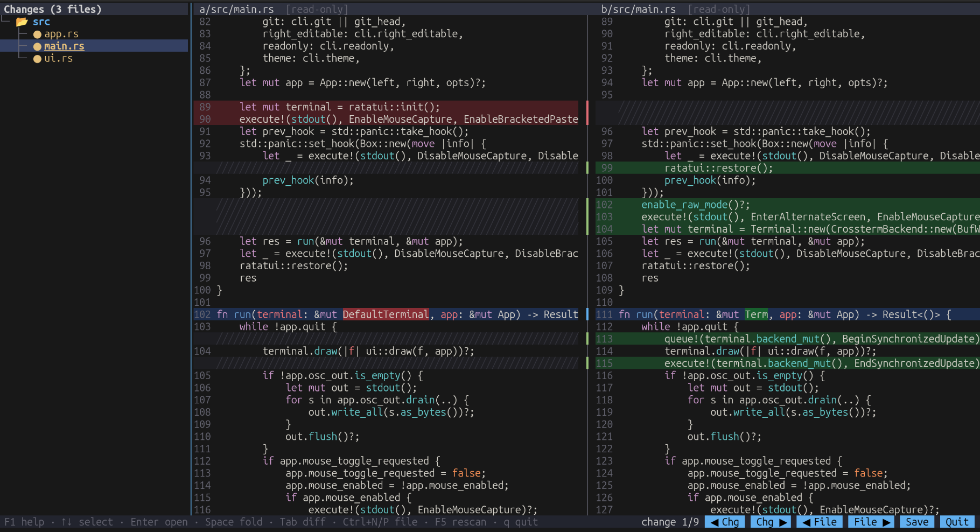Click the 'F1 help' hint in the status bar
The height and width of the screenshot is (532, 980).
click(x=24, y=522)
